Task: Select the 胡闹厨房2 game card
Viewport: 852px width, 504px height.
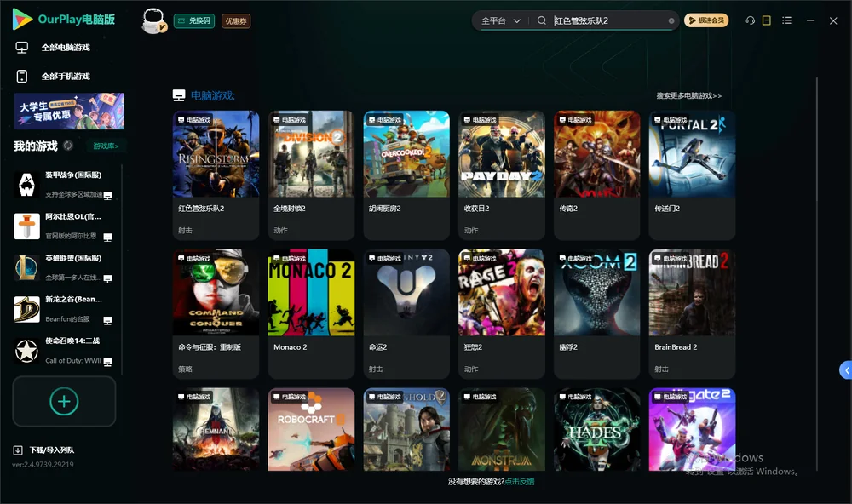Action: pyautogui.click(x=406, y=175)
